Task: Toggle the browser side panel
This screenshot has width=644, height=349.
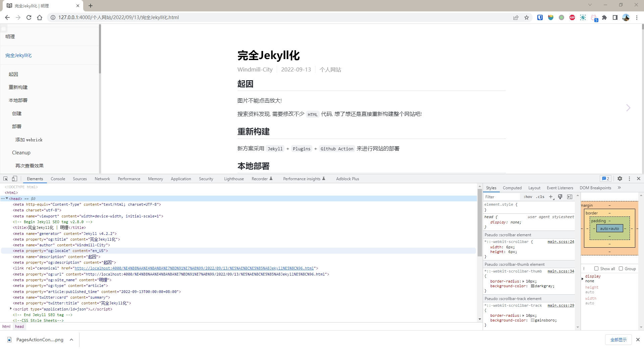Action: (615, 17)
